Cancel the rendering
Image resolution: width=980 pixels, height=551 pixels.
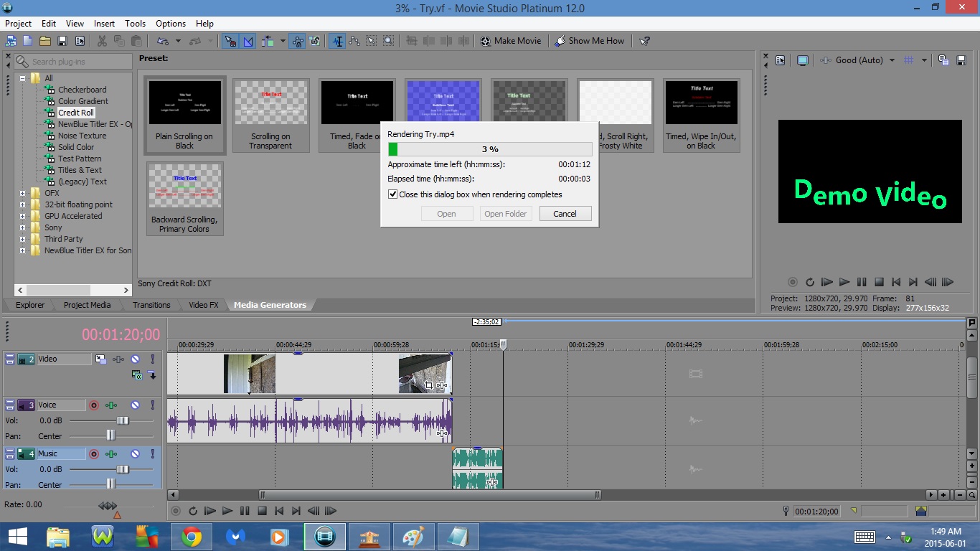[565, 214]
